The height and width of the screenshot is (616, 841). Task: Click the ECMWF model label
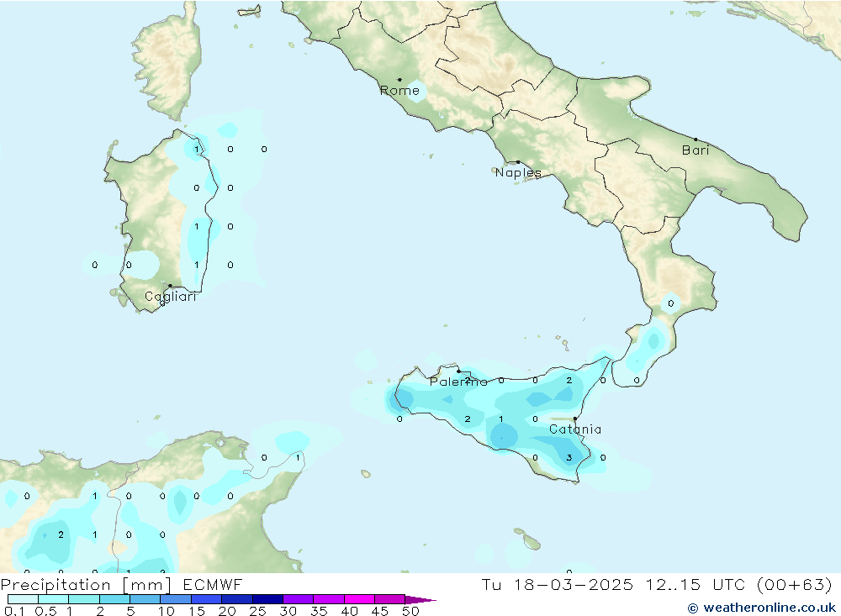pos(213,584)
